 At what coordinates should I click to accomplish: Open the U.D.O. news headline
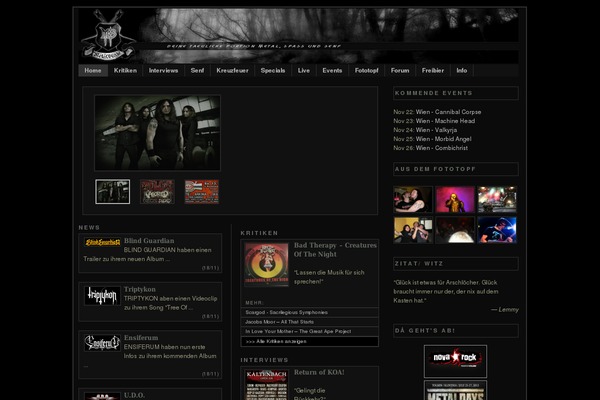click(134, 395)
